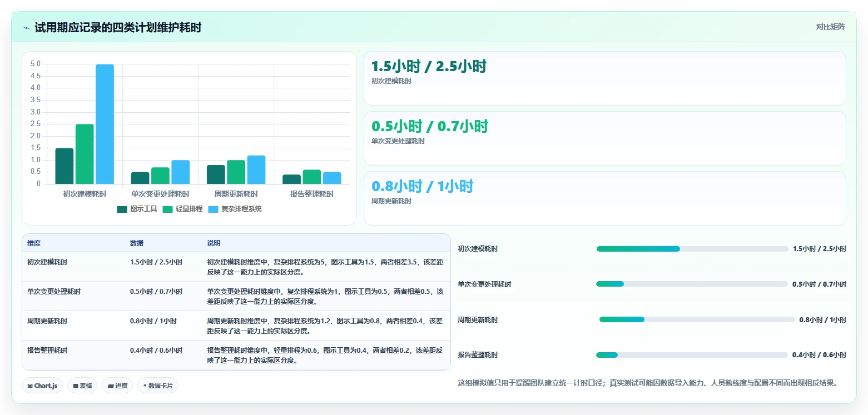
Task: Click the 复杂排程系统 bar for 初次建模耗时
Action: coord(105,124)
